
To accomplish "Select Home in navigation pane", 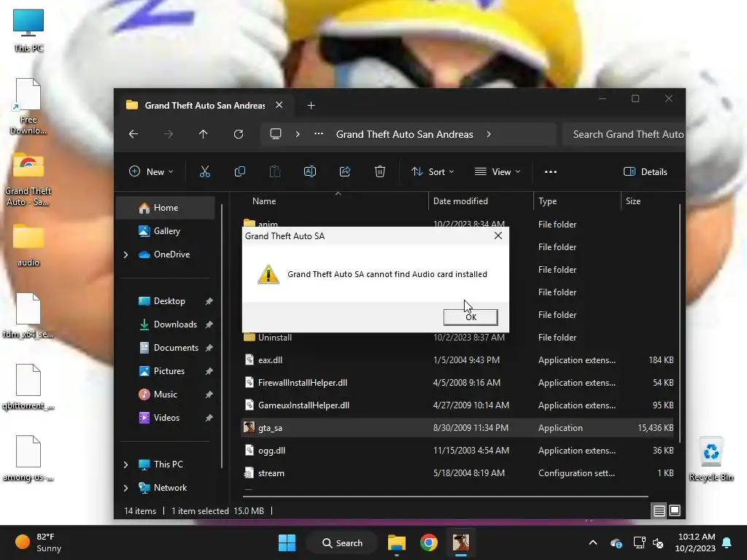I will [166, 208].
